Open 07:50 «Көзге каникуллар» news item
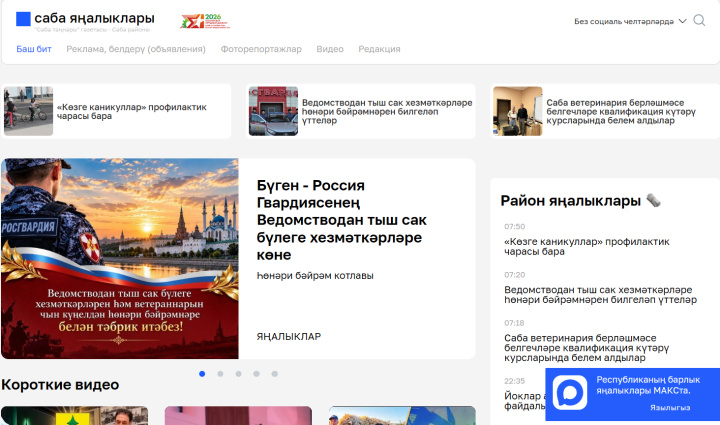The image size is (720, 425). [587, 246]
